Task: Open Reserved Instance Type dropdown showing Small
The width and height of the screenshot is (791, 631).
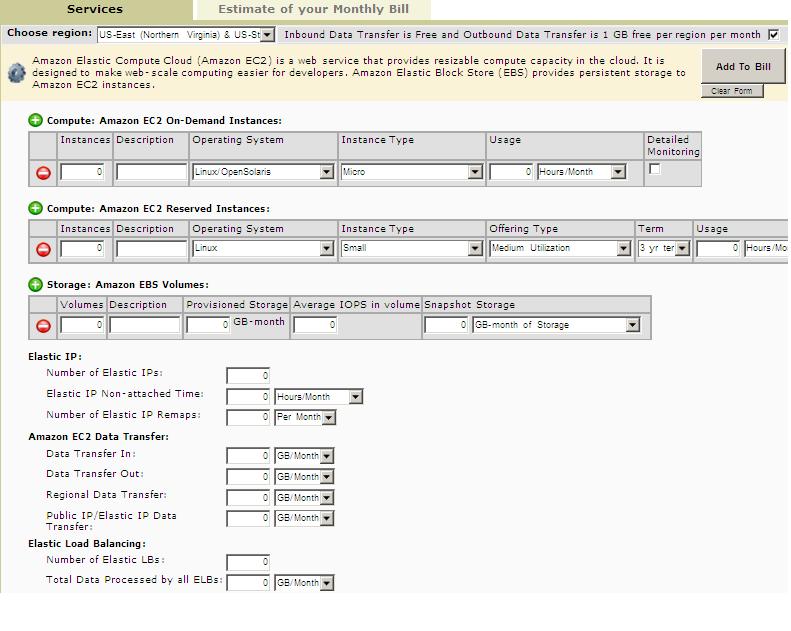Action: click(412, 248)
